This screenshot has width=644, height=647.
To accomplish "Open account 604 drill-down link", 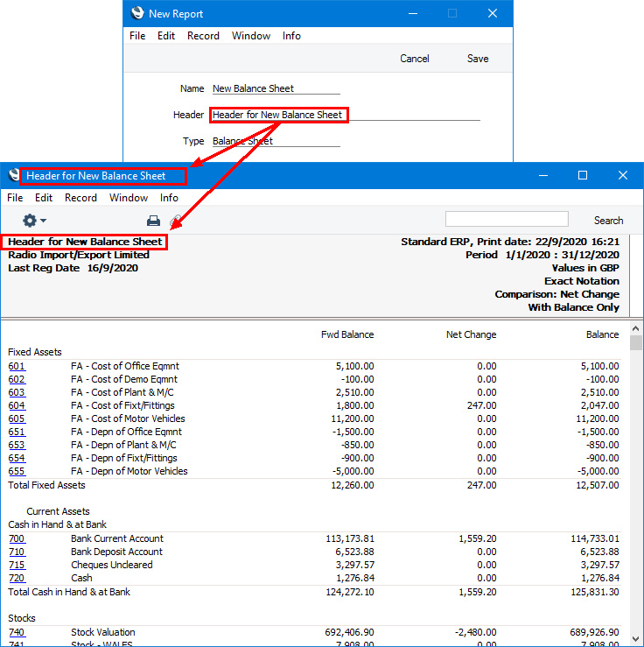I will 17,405.
